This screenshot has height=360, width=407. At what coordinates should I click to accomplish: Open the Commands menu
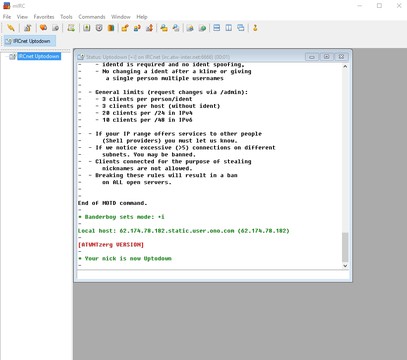pos(92,17)
